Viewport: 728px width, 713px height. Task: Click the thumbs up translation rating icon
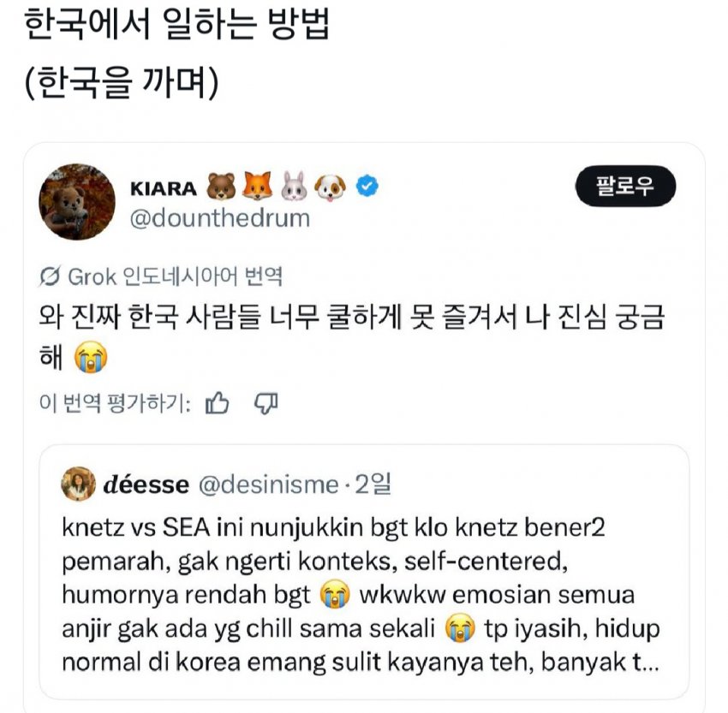[x=218, y=402]
